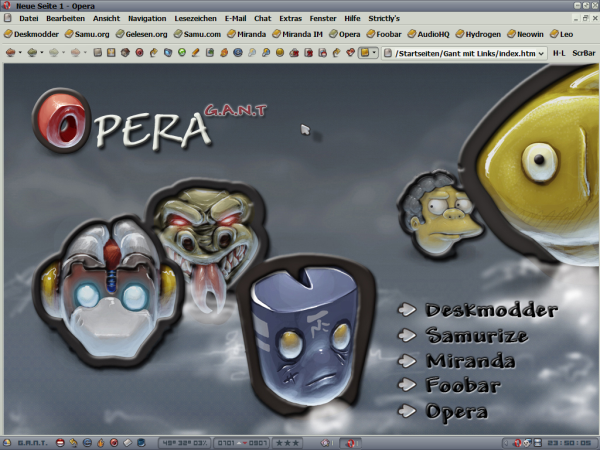600x450 pixels.
Task: Open the dropdown arrow beside the pink navigation button
Action: pyautogui.click(x=85, y=53)
